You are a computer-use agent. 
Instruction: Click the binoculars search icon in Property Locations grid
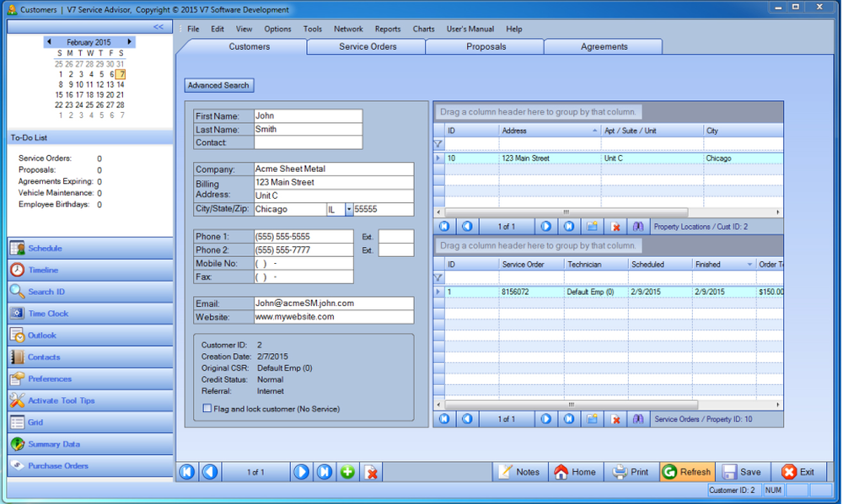coord(638,226)
